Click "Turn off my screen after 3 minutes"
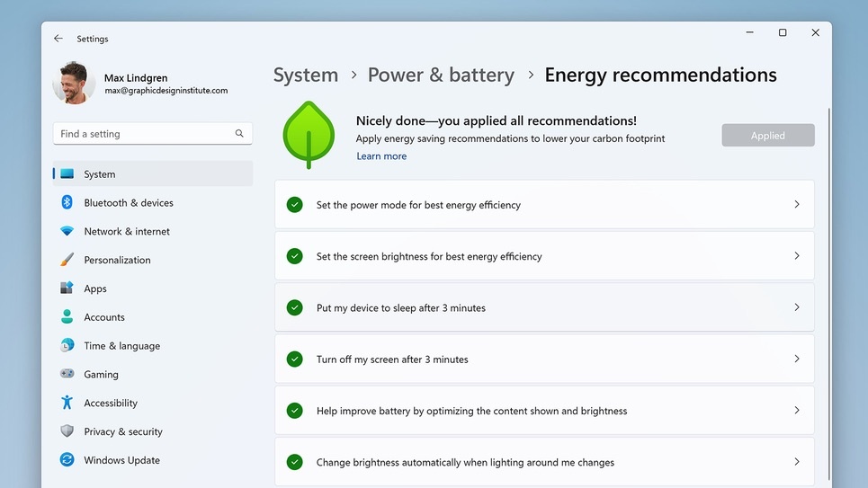Screen dimensions: 868x488 pos(392,359)
